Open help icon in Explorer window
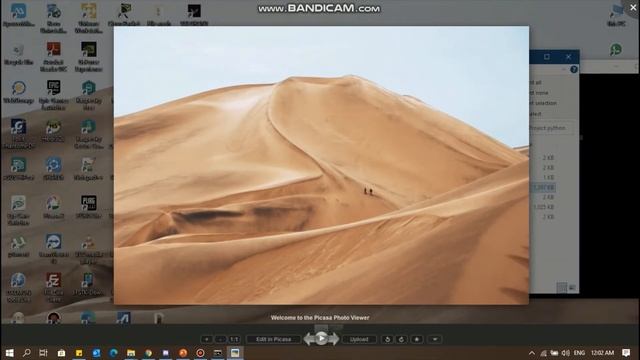Viewport: 640px width, 360px height. point(574,69)
